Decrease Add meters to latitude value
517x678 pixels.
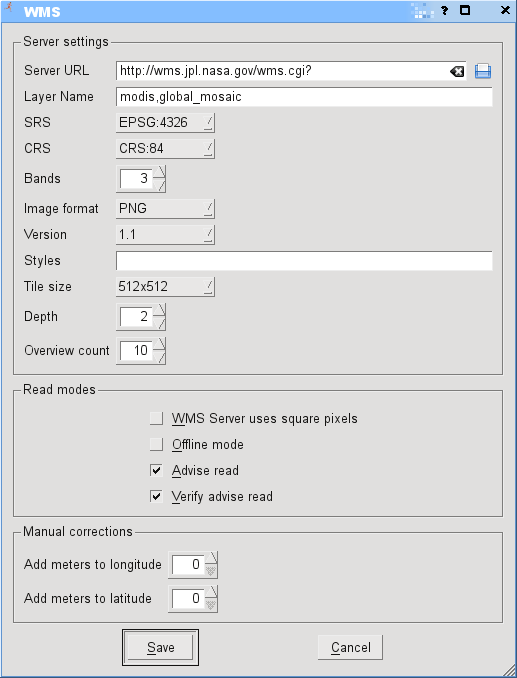(211, 605)
